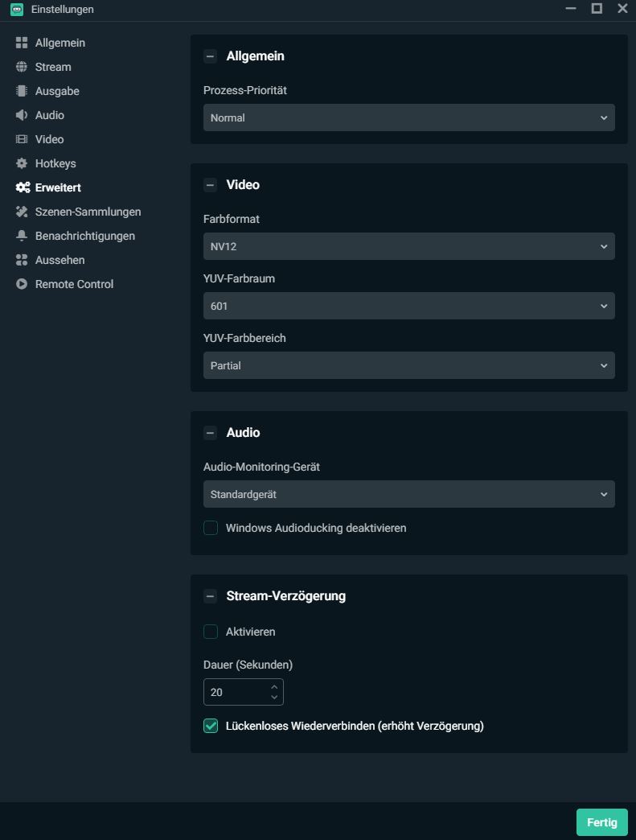Click the Benachrichtigungen bell icon
Viewport: 636px width, 840px height.
click(x=22, y=236)
